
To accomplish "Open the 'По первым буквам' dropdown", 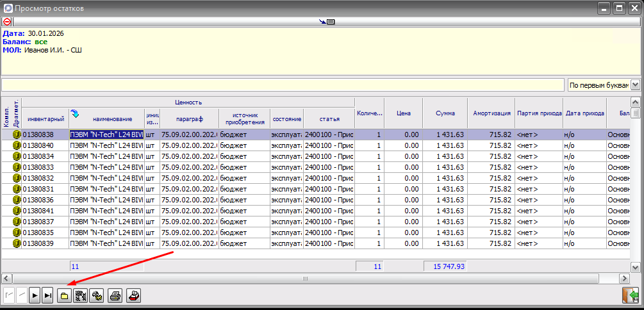I will 635,85.
